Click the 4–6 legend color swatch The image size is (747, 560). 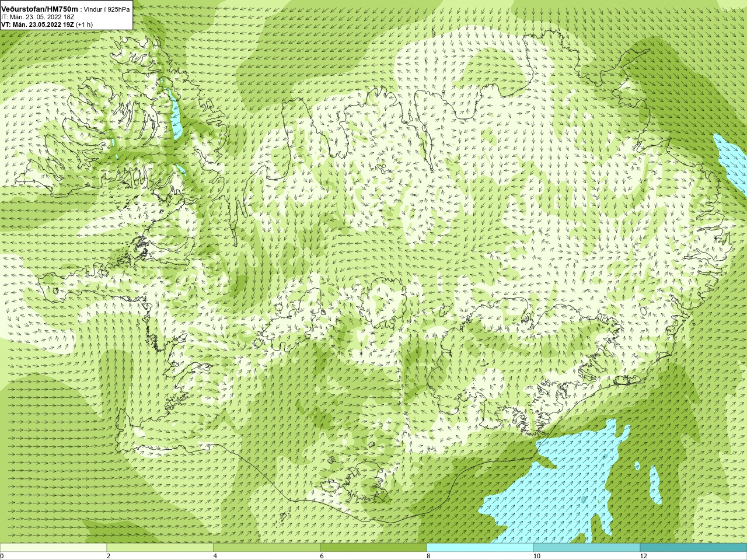click(x=267, y=548)
